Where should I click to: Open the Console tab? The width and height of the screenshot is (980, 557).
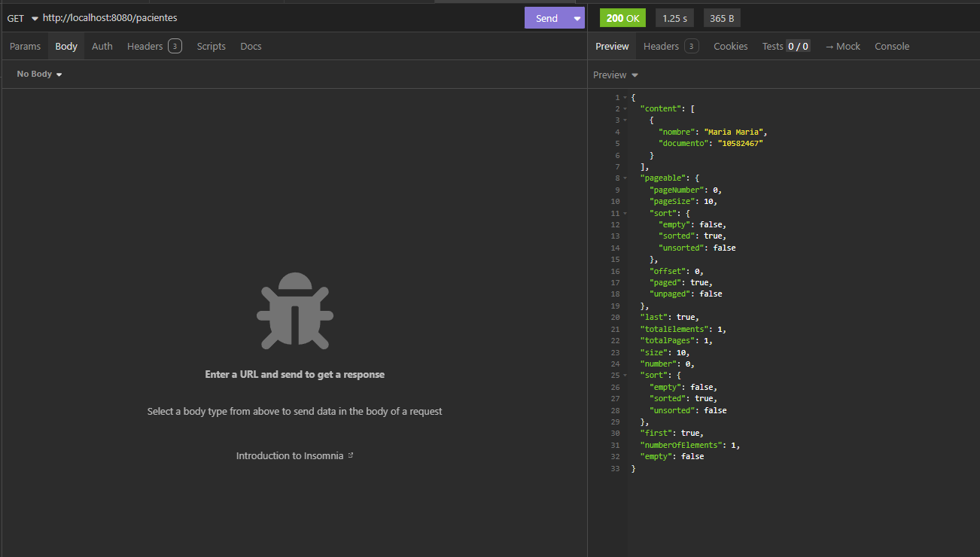pyautogui.click(x=892, y=46)
